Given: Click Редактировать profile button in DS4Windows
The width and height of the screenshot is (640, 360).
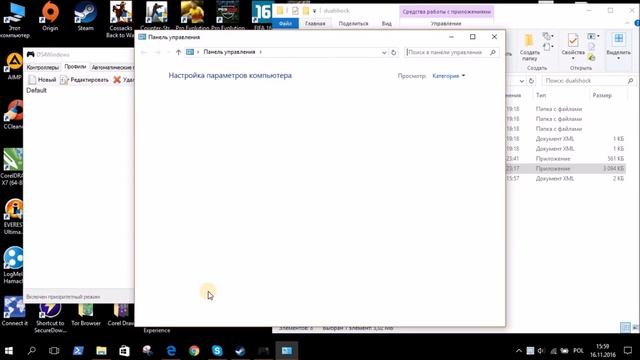Looking at the screenshot, I should point(85,80).
